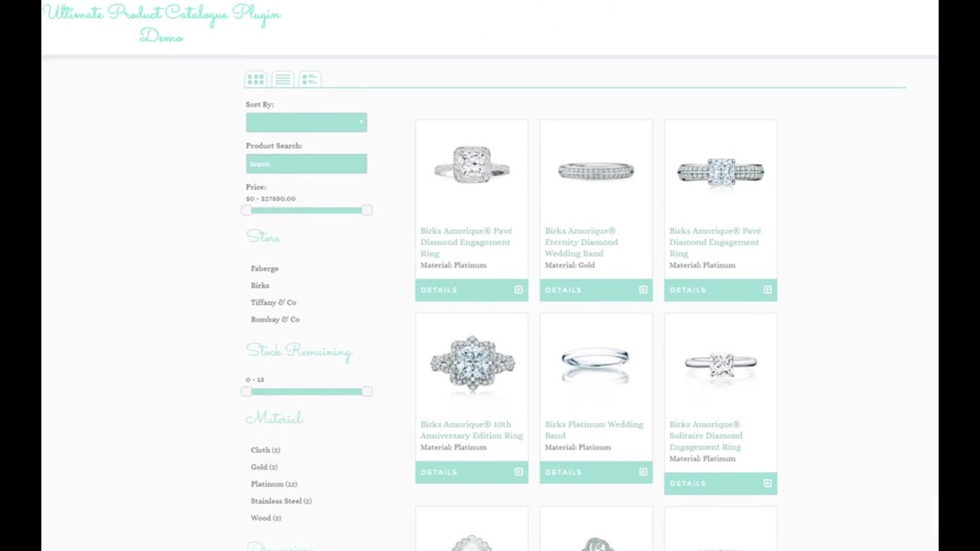The height and width of the screenshot is (551, 980).
Task: Click Details button for Birks Platinum Wedding Band
Action: 596,472
